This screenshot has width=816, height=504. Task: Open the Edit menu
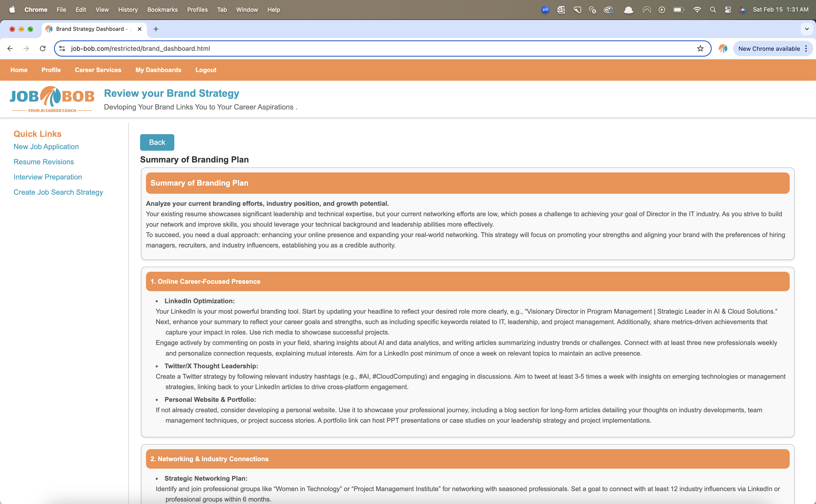(x=81, y=10)
